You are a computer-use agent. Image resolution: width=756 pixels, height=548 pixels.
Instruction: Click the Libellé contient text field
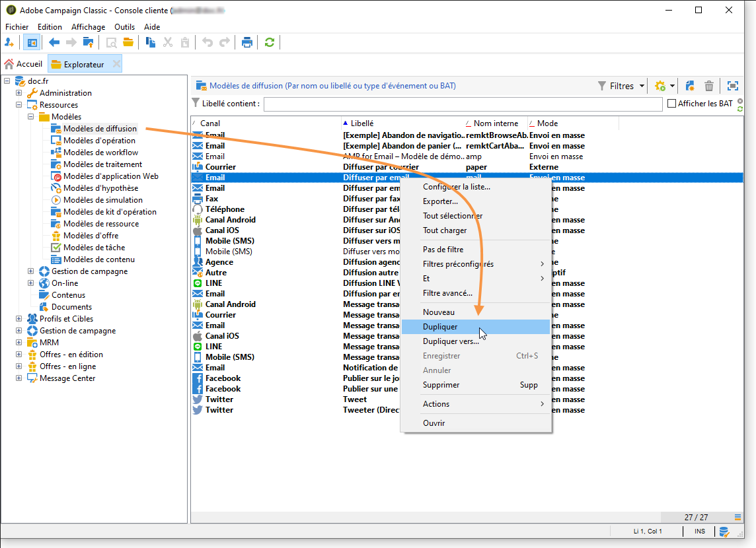[463, 104]
